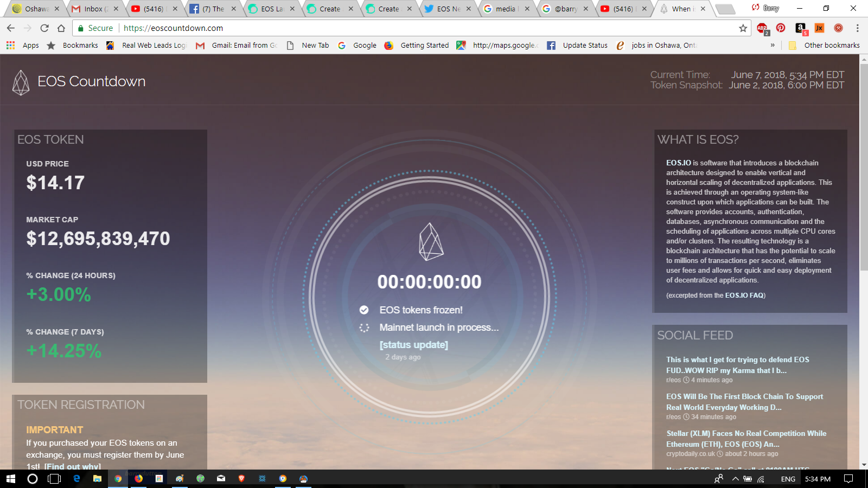
Task: Open File Explorer from the taskbar
Action: 97,479
